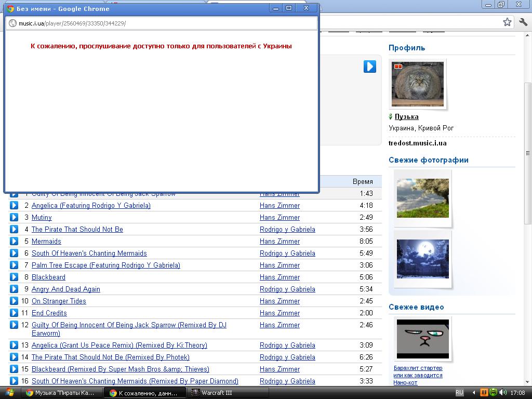Click Rodrigo y Gabriela on track 16 row
Viewport: 532px width, 399px height.
click(287, 381)
